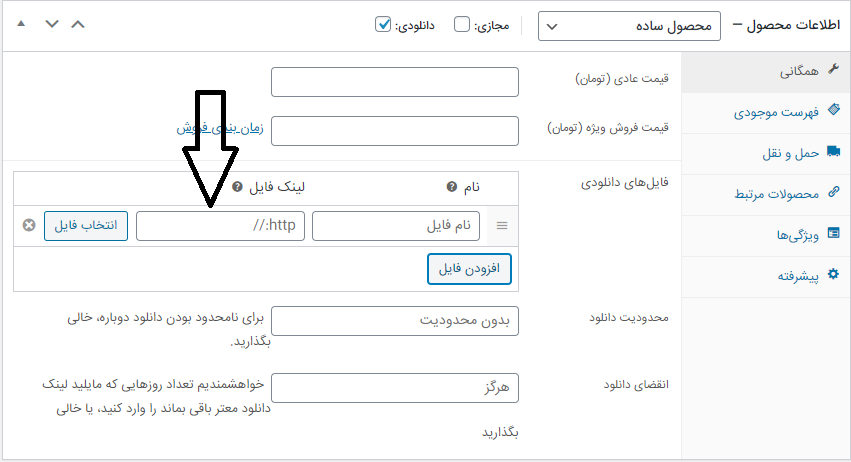Image resolution: width=851 pixels, height=462 pixels.
Task: Open the زمان بندی فروش link
Action: pos(220,128)
